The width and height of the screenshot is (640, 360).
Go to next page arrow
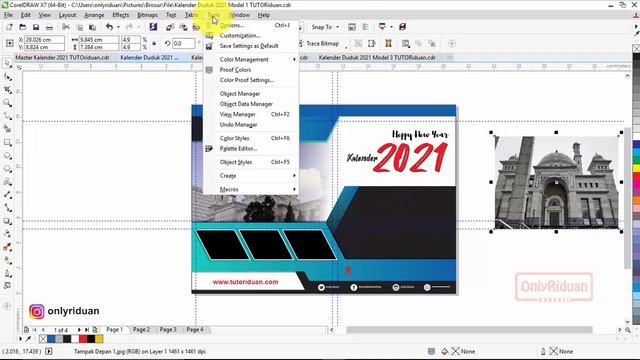pyautogui.click(x=79, y=330)
